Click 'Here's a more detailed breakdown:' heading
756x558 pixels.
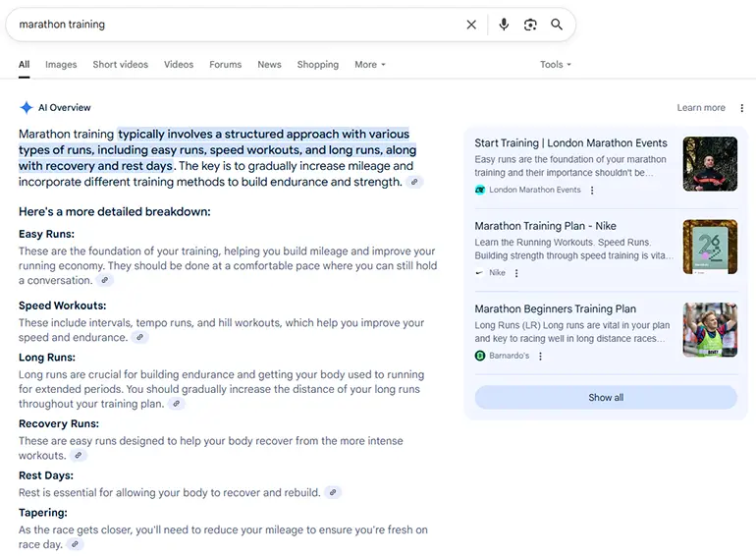[x=115, y=212]
